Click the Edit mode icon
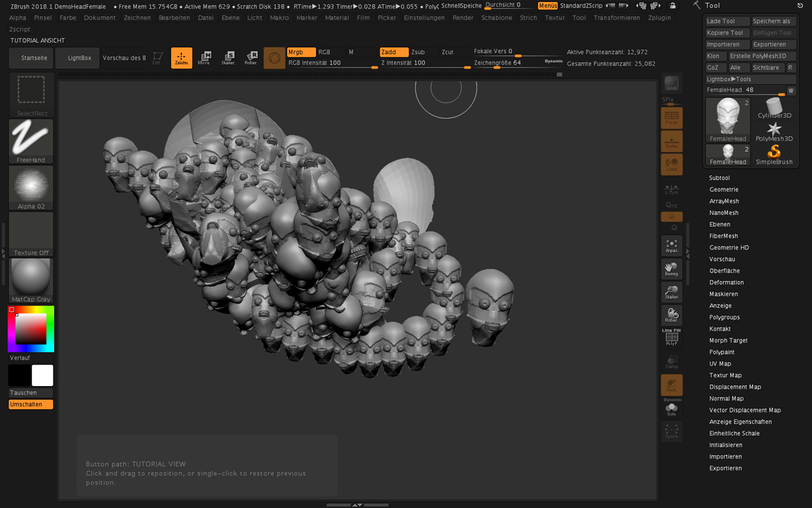Screen dimensions: 812x508 [x=158, y=58]
